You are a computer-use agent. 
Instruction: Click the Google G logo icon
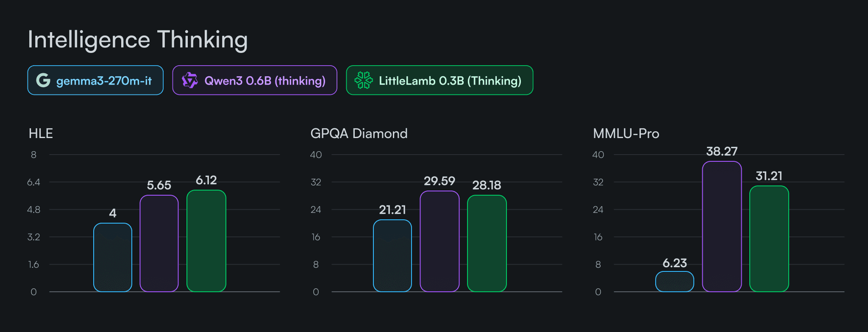pyautogui.click(x=43, y=80)
